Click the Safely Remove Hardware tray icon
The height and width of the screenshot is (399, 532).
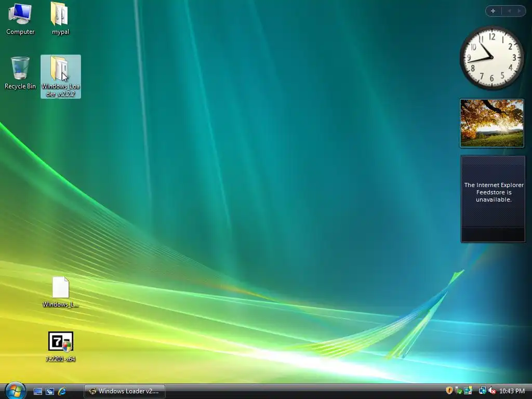coord(458,391)
